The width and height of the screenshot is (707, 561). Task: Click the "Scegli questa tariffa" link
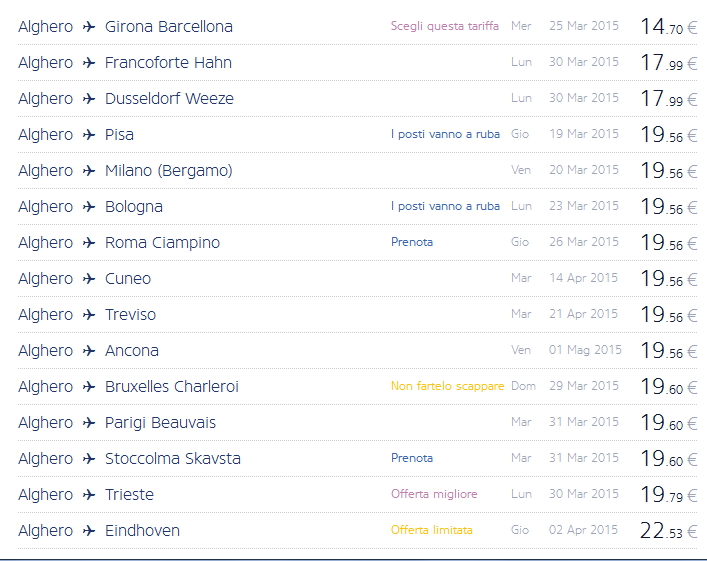pos(444,27)
